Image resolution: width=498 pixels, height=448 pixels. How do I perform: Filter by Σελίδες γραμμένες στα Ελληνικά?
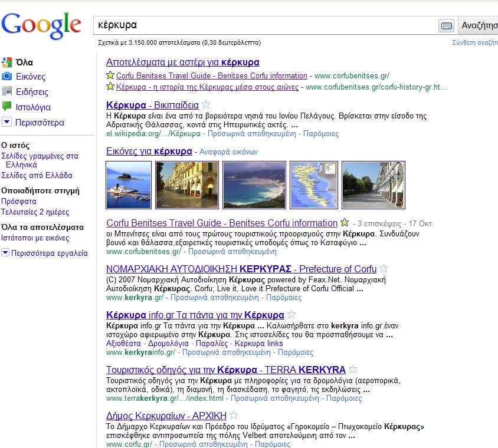[x=40, y=160]
